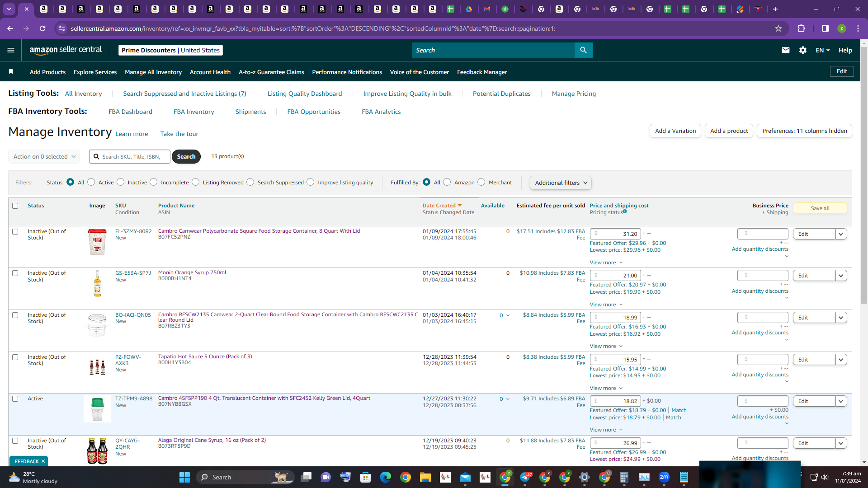Select the Inactive status filter radio

click(x=121, y=182)
